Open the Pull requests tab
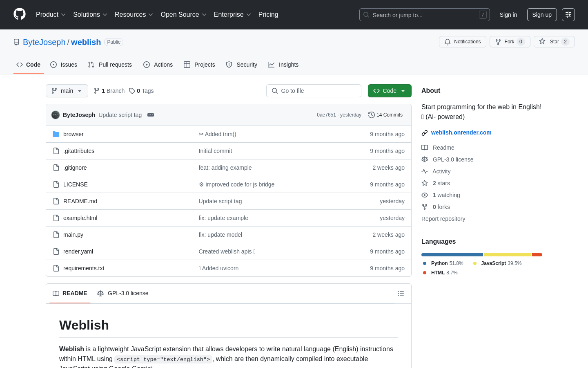 tap(110, 65)
